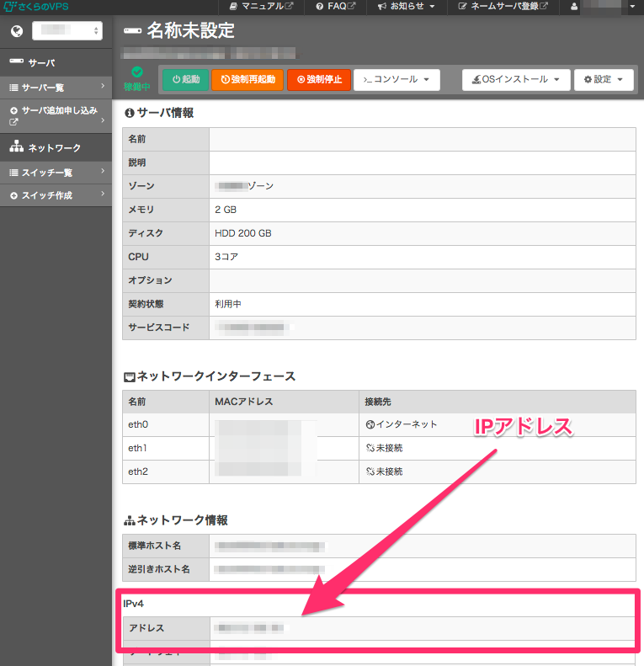Screen dimensions: 644x666
Task: Click the サービスコード label
Action: pos(159,328)
